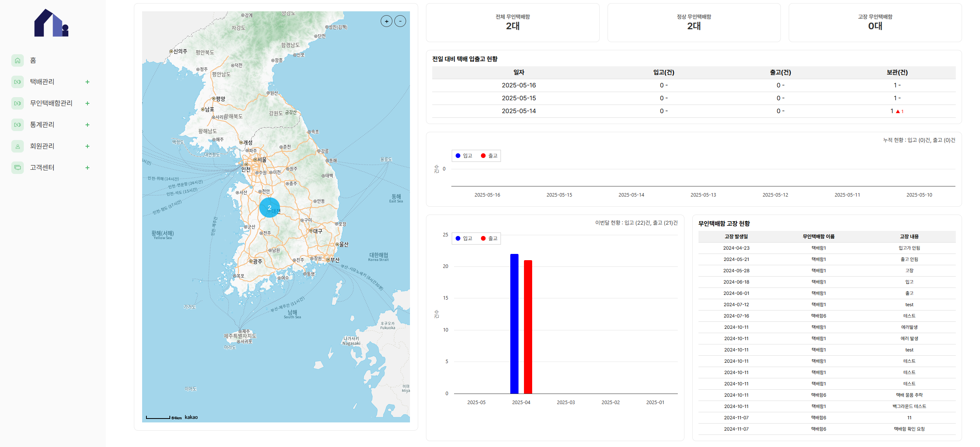Select the 2025-05-15 date cell
Screen dimensions: 980x447
(x=519, y=98)
